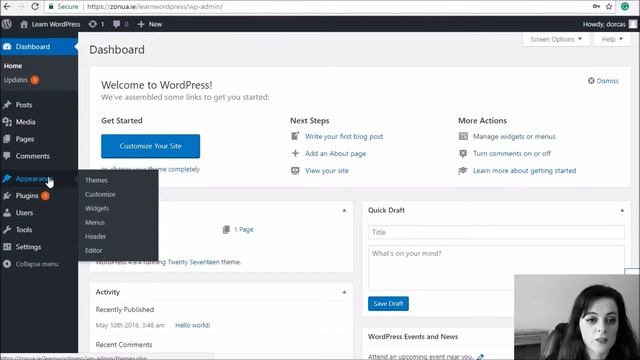Select Widgets in Appearance submenu

(97, 208)
